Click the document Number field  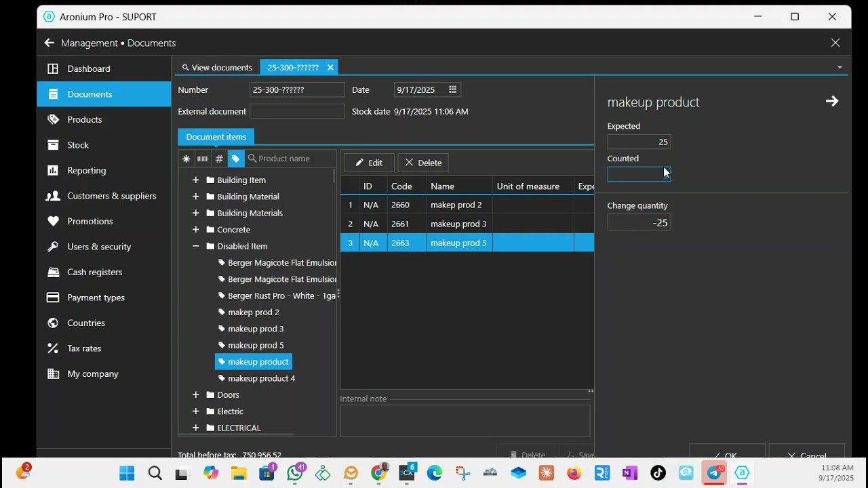[297, 89]
